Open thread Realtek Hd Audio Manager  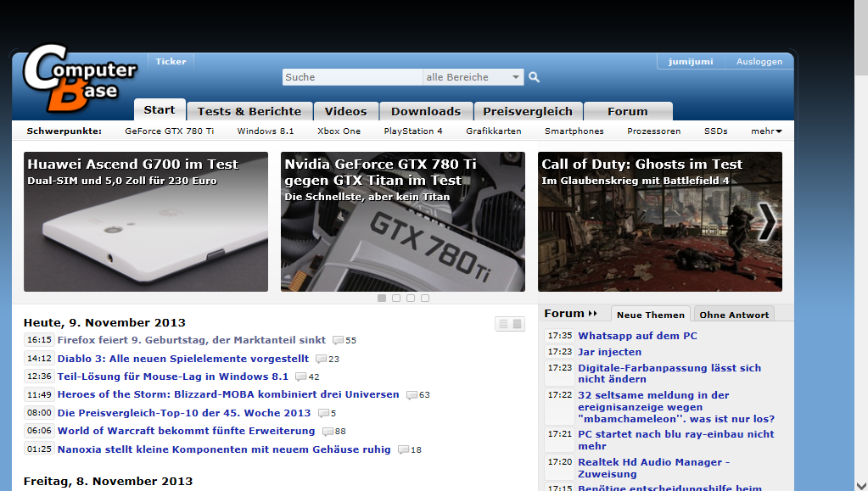click(654, 468)
